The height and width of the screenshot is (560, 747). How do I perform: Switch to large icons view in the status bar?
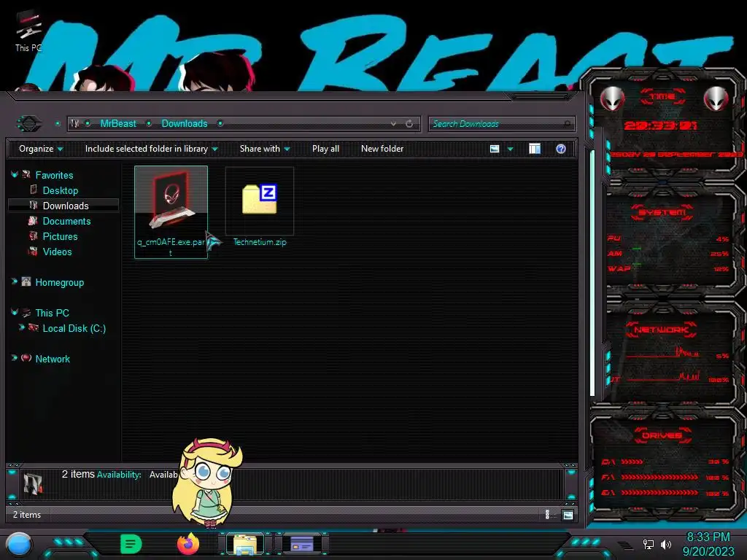coord(568,515)
